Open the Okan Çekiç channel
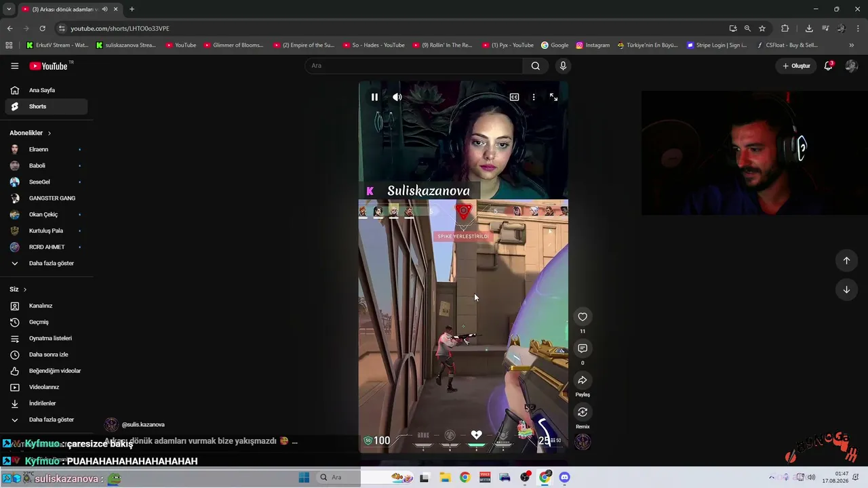Screen dimensions: 868x488 [x=46, y=214]
